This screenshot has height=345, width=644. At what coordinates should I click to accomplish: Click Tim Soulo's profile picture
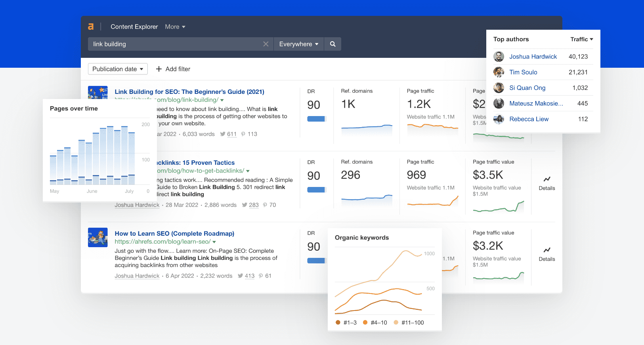[499, 72]
